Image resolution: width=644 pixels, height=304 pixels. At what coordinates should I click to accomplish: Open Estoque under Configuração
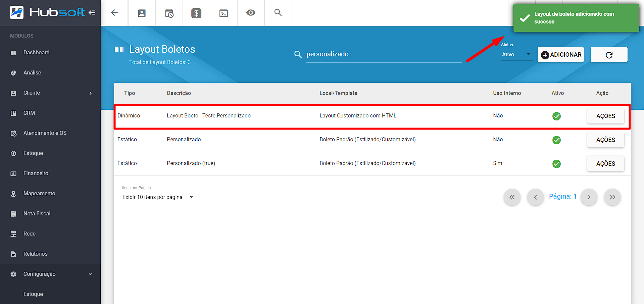(33, 294)
